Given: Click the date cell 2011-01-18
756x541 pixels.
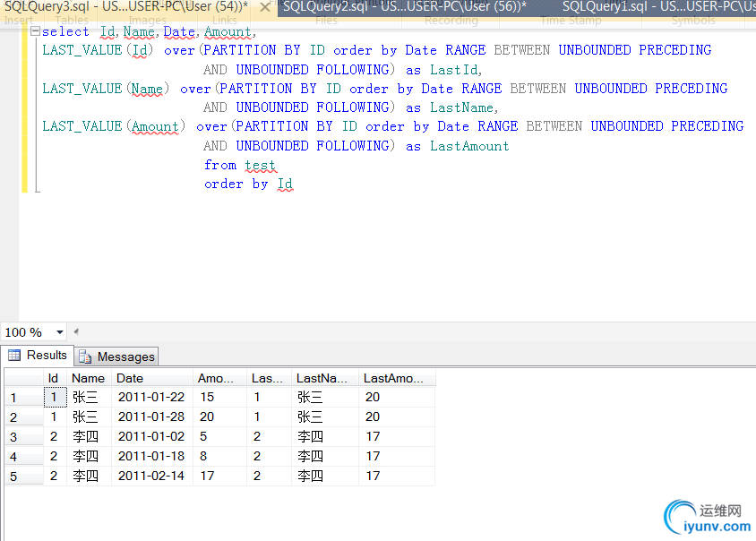Looking at the screenshot, I should (151, 456).
